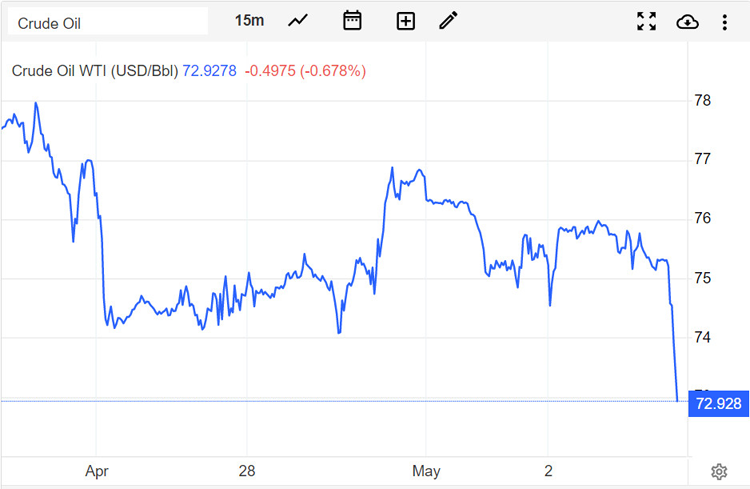This screenshot has width=750, height=489.
Task: Open the calendar date range picker
Action: (x=352, y=21)
